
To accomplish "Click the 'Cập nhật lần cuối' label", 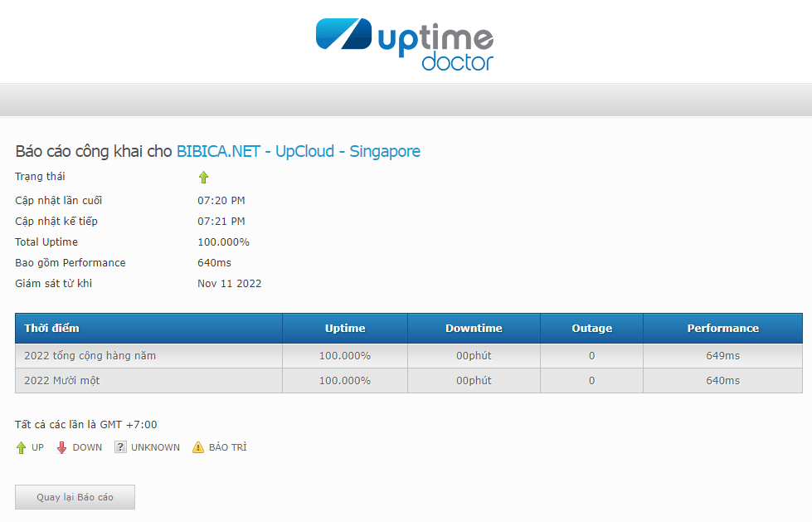I will pos(59,201).
